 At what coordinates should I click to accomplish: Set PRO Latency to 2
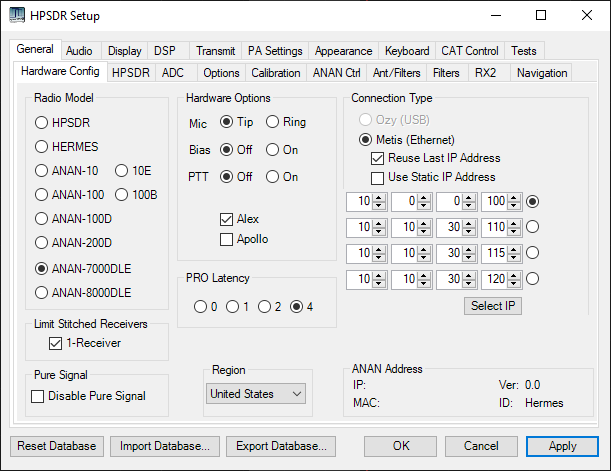[265, 306]
